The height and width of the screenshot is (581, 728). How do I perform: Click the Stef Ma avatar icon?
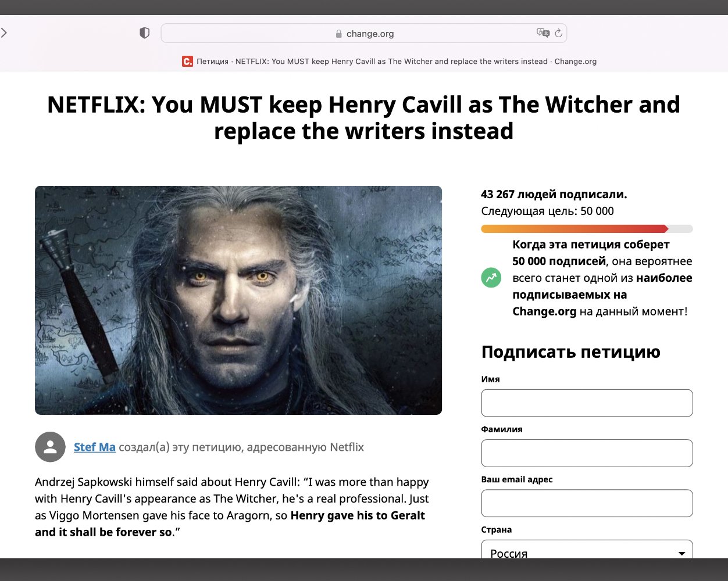(x=50, y=447)
